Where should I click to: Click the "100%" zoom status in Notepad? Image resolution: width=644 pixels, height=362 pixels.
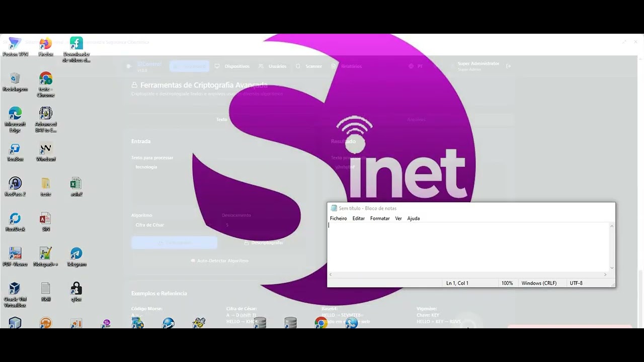click(x=507, y=283)
